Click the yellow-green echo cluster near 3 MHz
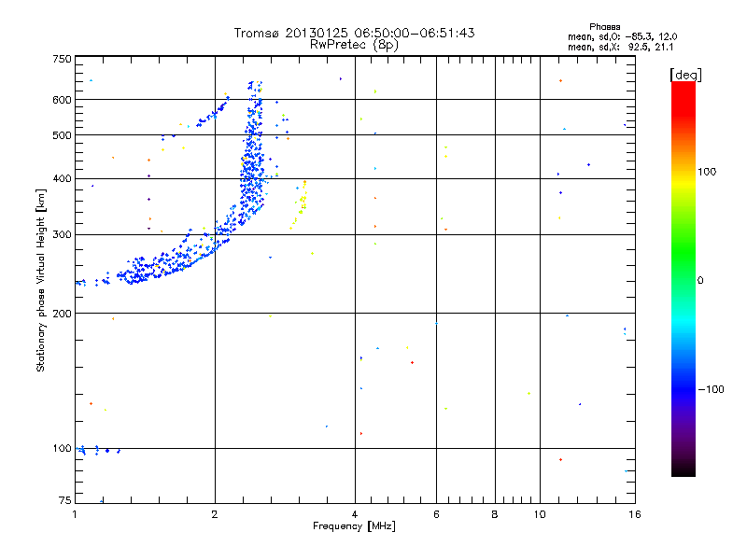The width and height of the screenshot is (747, 560). [300, 204]
